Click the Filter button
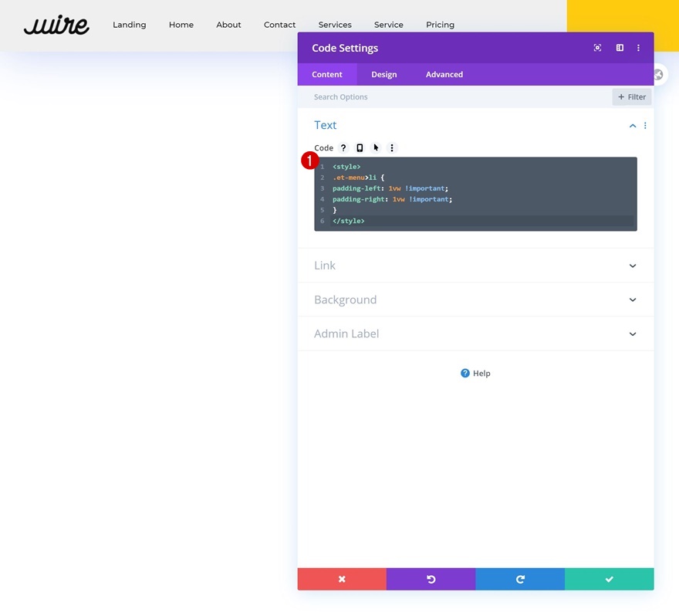Screen dimensions: 679x616 pyautogui.click(x=632, y=97)
